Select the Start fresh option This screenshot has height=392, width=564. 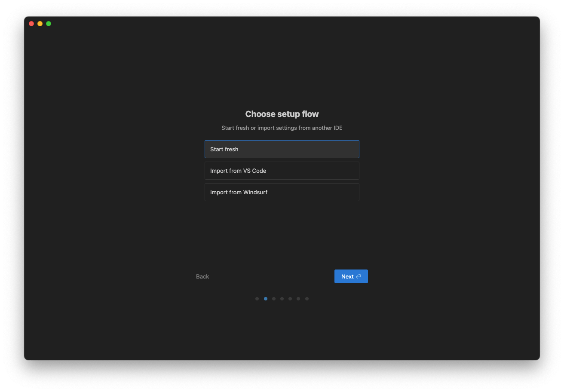pyautogui.click(x=282, y=149)
